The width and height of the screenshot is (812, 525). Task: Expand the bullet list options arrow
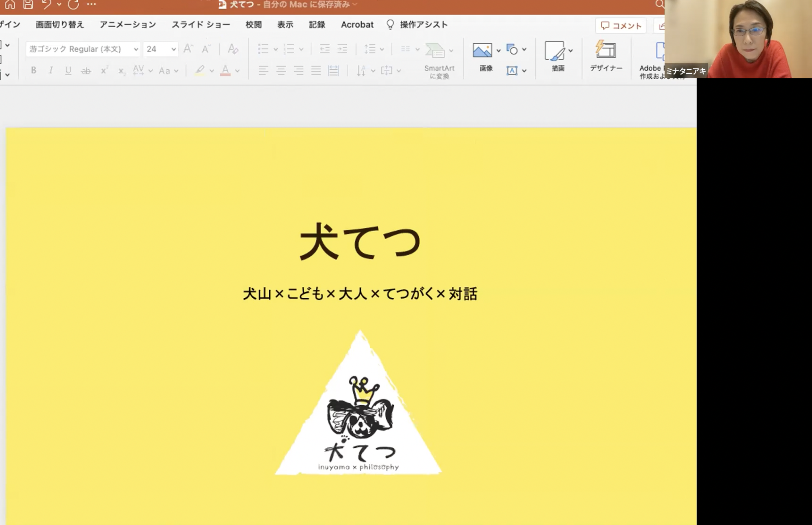click(276, 50)
